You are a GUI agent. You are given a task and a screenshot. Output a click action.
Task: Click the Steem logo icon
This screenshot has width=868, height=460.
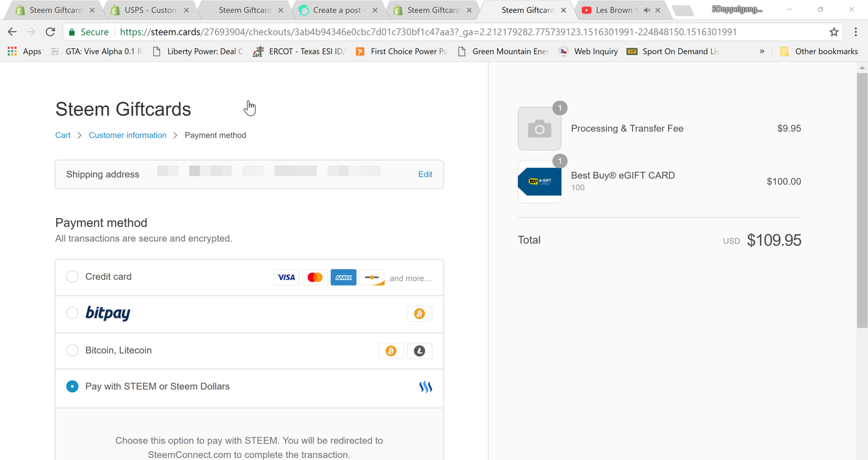point(425,387)
